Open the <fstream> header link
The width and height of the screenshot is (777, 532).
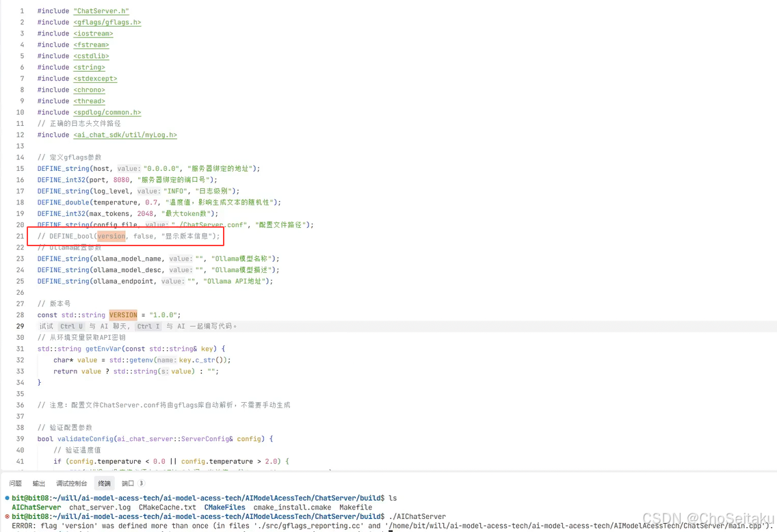[x=91, y=44]
